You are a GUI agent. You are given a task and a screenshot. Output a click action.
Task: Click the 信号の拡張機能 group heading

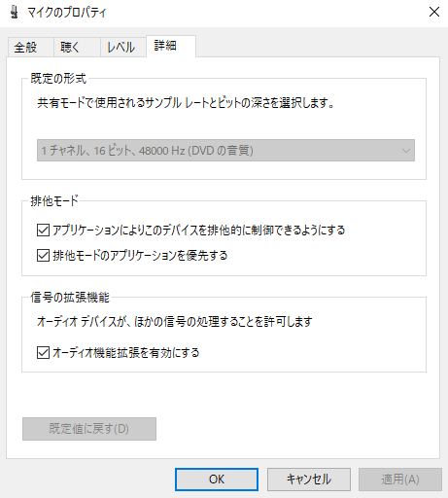(x=70, y=298)
